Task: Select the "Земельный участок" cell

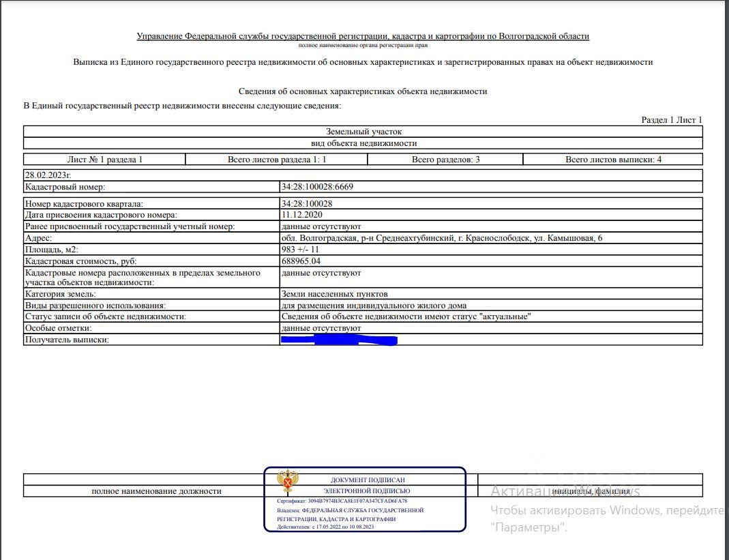Action: (363, 132)
